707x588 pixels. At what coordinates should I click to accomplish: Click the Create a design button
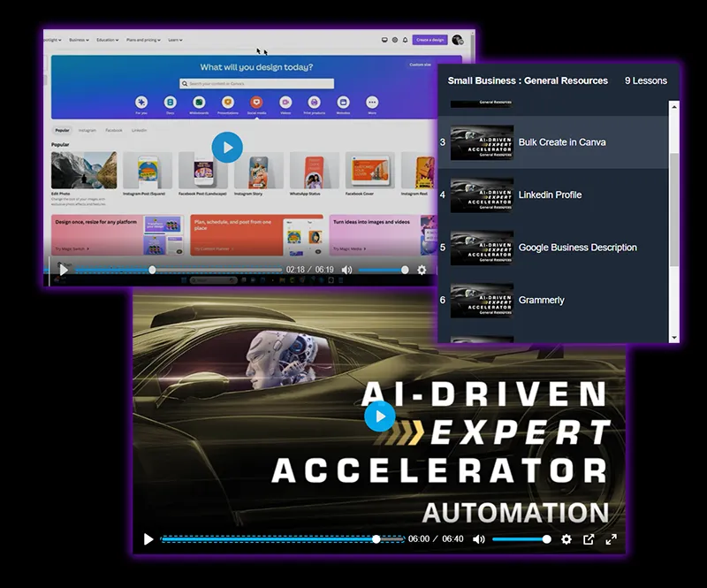coord(430,40)
